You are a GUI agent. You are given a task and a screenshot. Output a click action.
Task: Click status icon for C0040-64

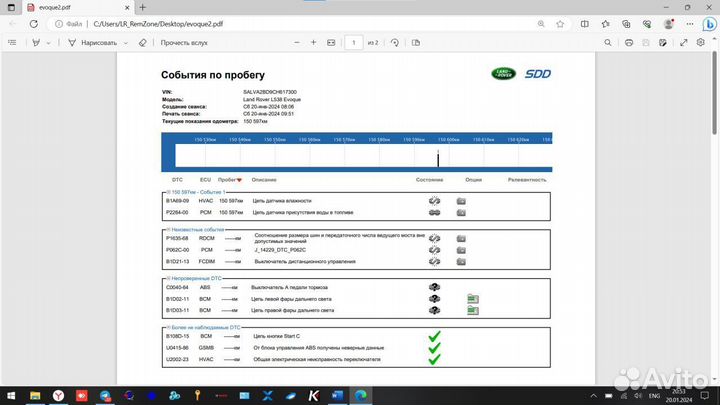(434, 287)
